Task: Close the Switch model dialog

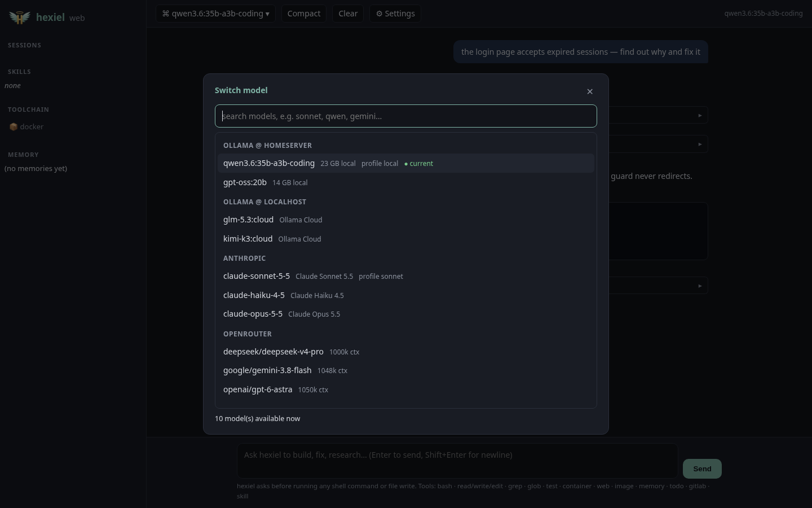Action: [x=590, y=91]
